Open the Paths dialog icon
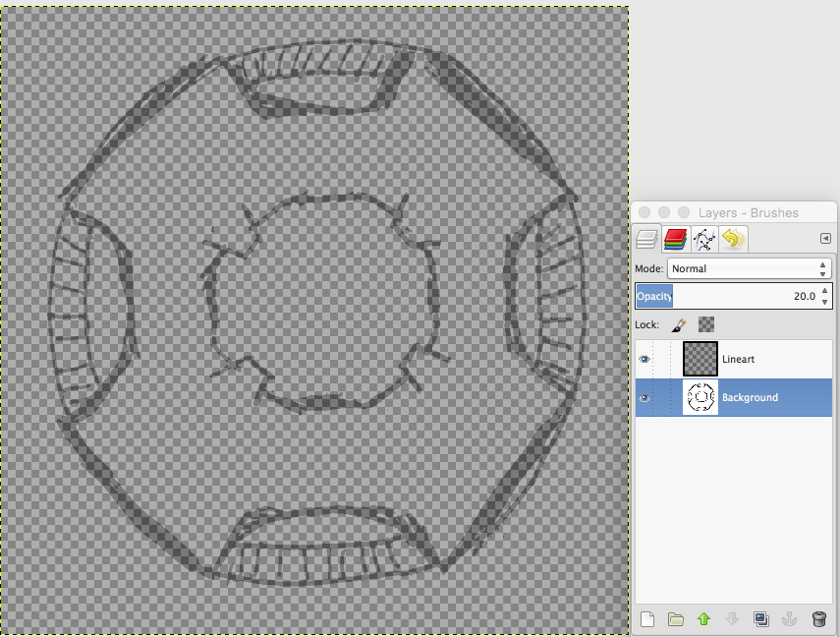 tap(703, 239)
